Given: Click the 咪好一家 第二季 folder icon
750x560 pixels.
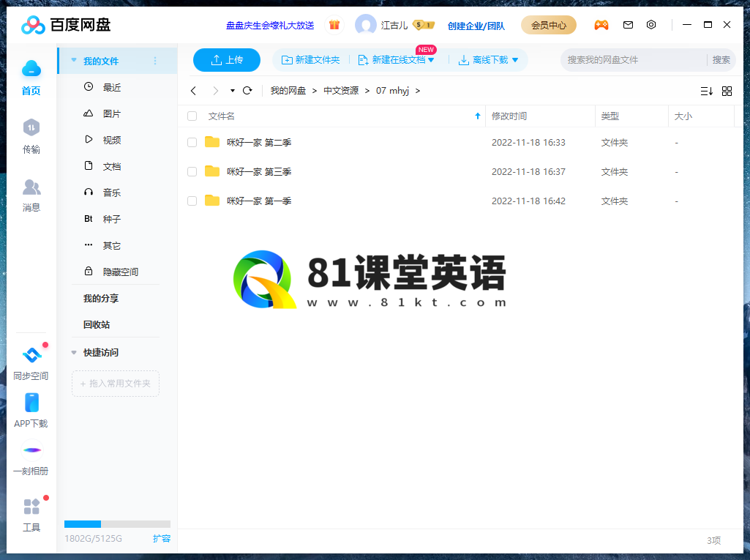Looking at the screenshot, I should [x=212, y=142].
